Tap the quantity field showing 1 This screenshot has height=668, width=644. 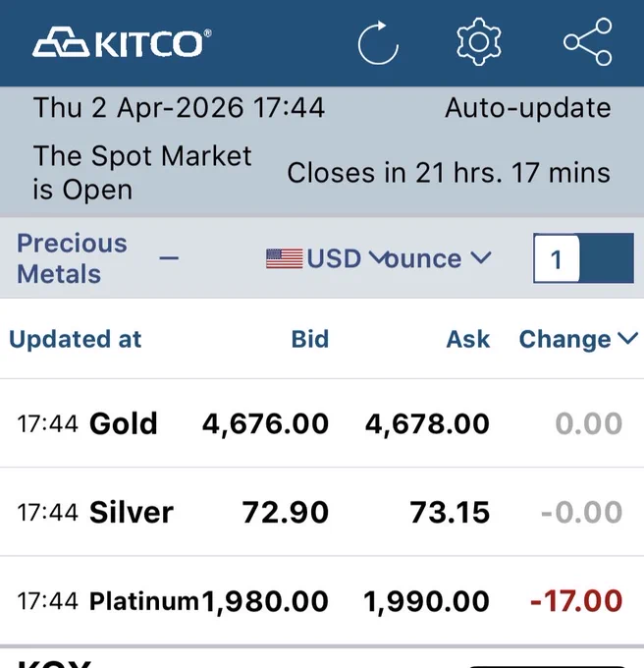click(x=557, y=258)
